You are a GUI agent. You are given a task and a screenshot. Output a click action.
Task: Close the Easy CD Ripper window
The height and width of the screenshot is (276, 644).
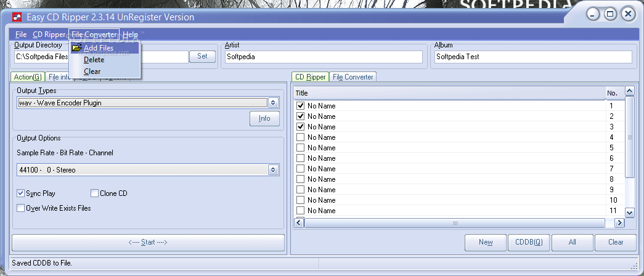pos(628,14)
